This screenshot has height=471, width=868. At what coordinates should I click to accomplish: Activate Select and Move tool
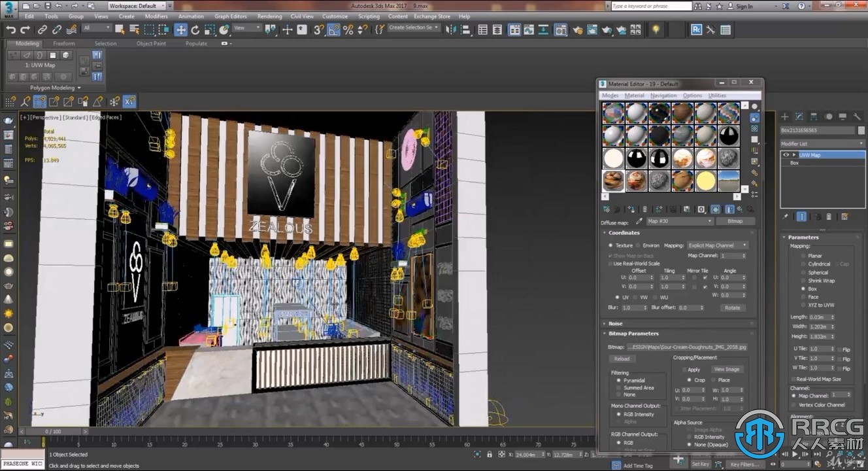click(180, 29)
